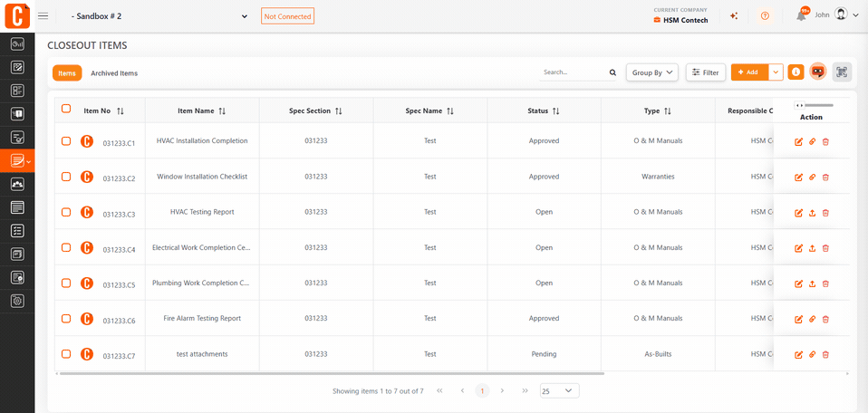
Task: Open the Group By dropdown
Action: (652, 72)
